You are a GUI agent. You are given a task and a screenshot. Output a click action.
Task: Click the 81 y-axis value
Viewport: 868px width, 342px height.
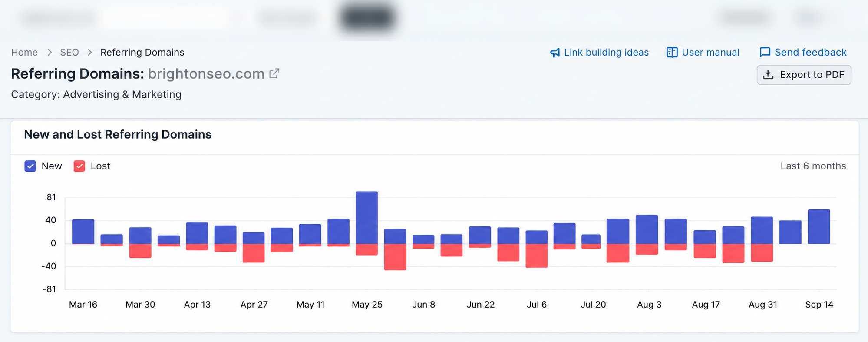tap(51, 197)
